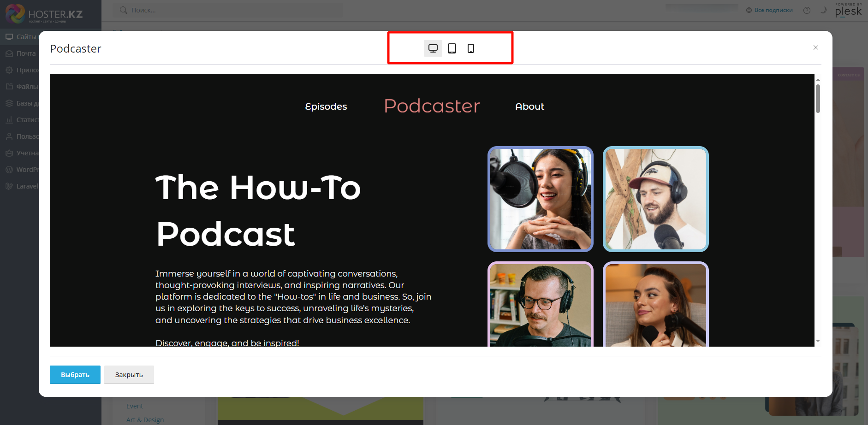Viewport: 868px width, 425px height.
Task: Click the Podcaster logo in preview header
Action: pos(432,106)
